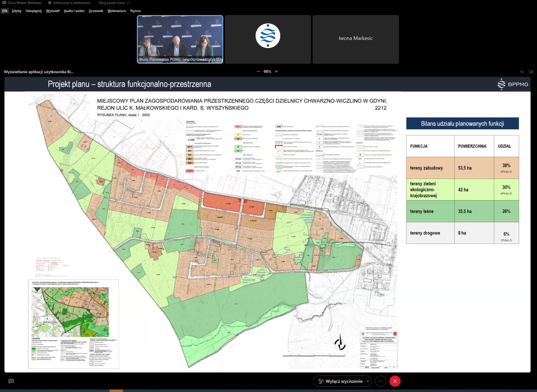Image resolution: width=537 pixels, height=392 pixels.
Task: Open audio options with the chevron next to unmute
Action: pos(367,381)
